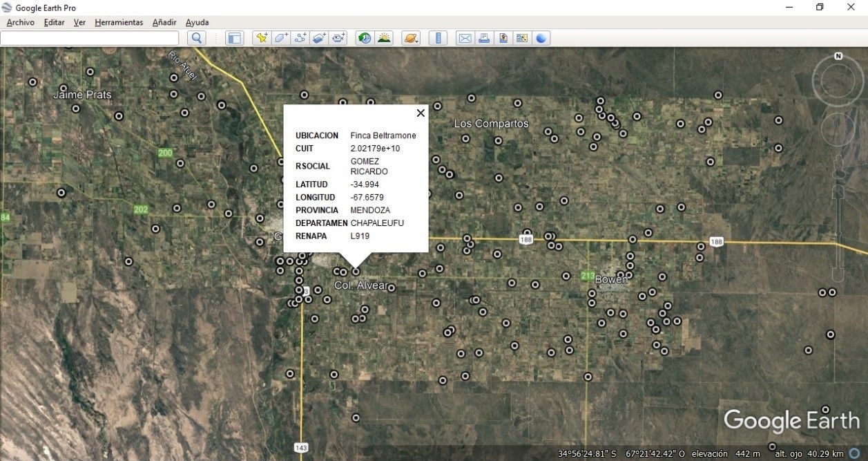868x461 pixels.
Task: Open the Ver menu dropdown
Action: coord(79,22)
